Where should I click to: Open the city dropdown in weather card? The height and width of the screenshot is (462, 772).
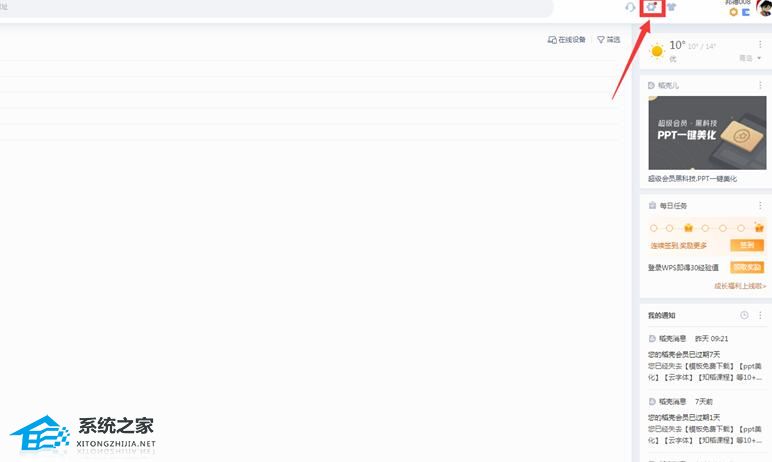(x=750, y=58)
